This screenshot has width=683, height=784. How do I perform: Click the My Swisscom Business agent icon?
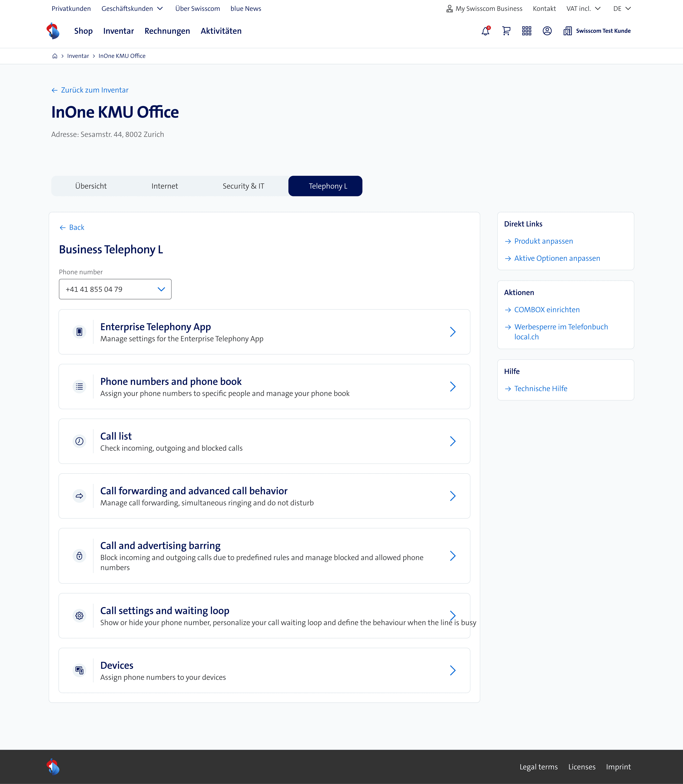pyautogui.click(x=450, y=9)
